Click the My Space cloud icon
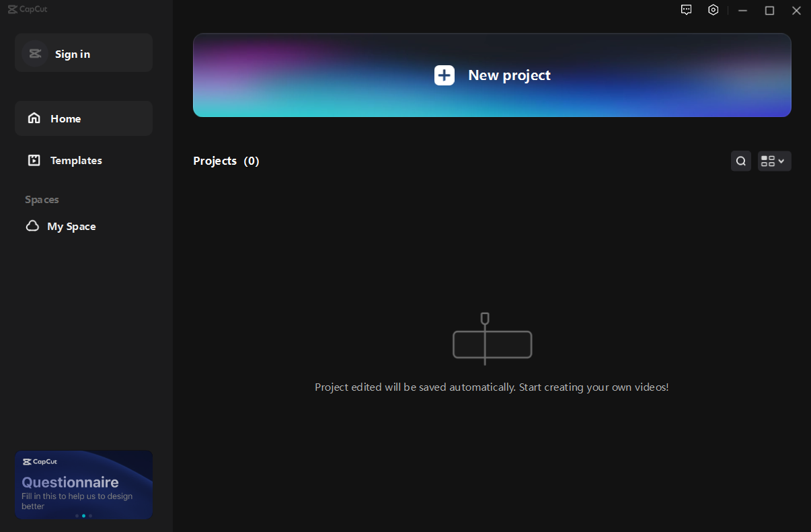This screenshot has width=811, height=532. (32, 226)
